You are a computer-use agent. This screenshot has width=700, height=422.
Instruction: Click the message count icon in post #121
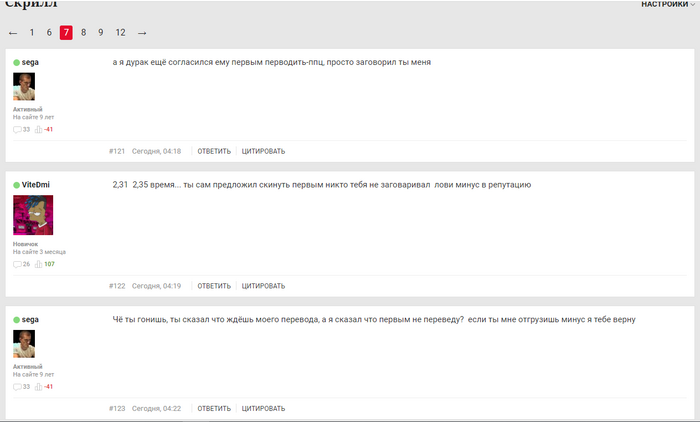17,129
